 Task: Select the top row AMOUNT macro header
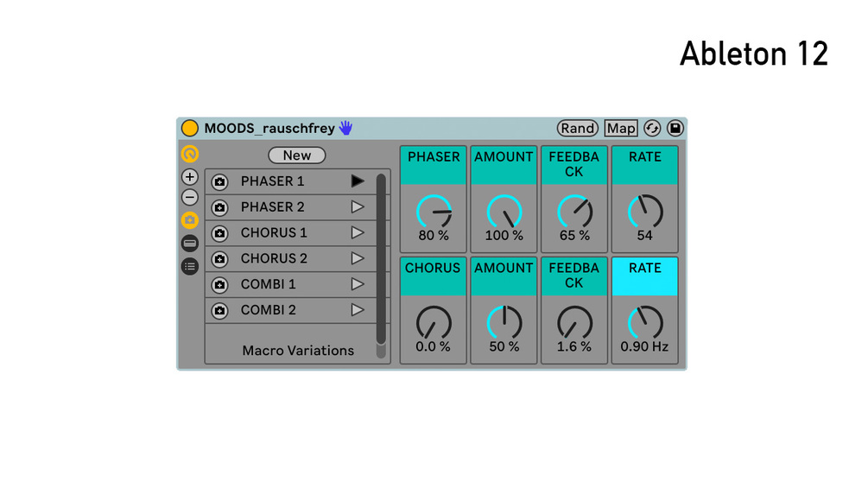504,166
